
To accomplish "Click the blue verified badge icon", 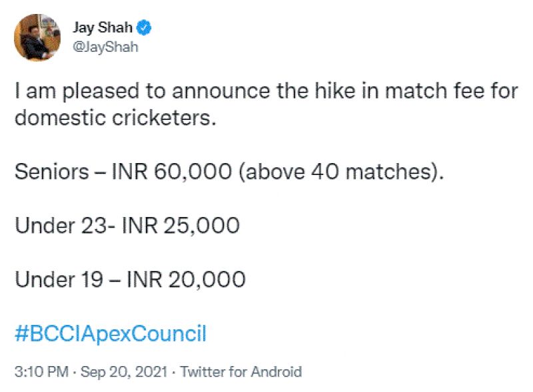I will click(x=144, y=28).
